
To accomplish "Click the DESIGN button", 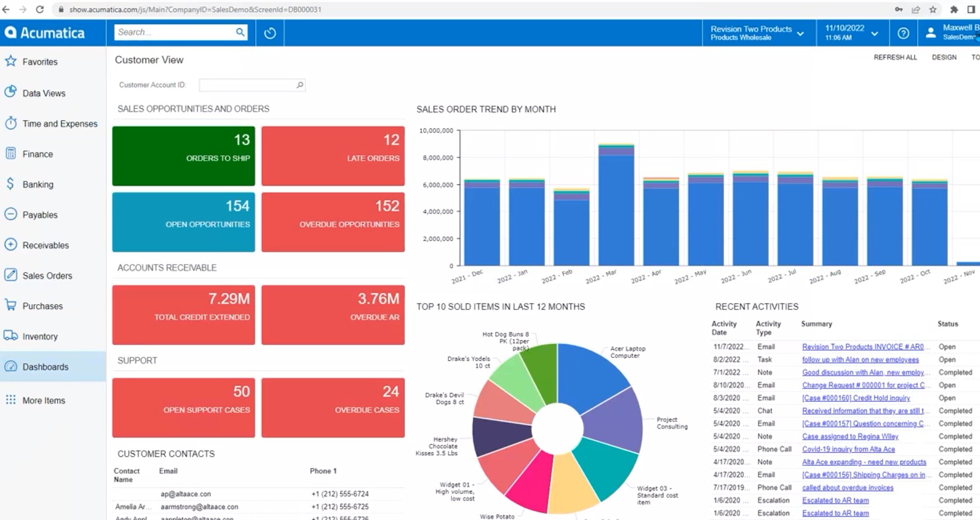I will tap(944, 58).
